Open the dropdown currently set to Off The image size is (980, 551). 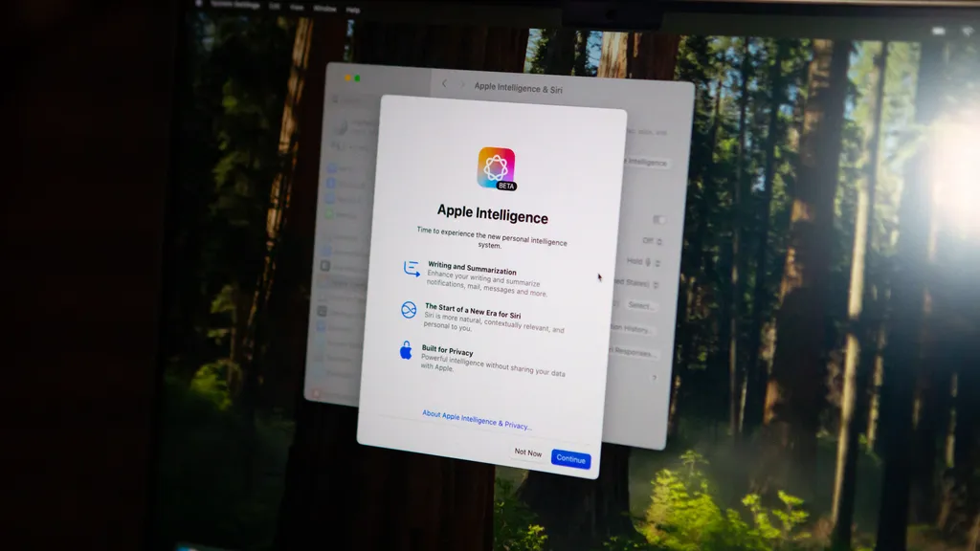tap(651, 241)
